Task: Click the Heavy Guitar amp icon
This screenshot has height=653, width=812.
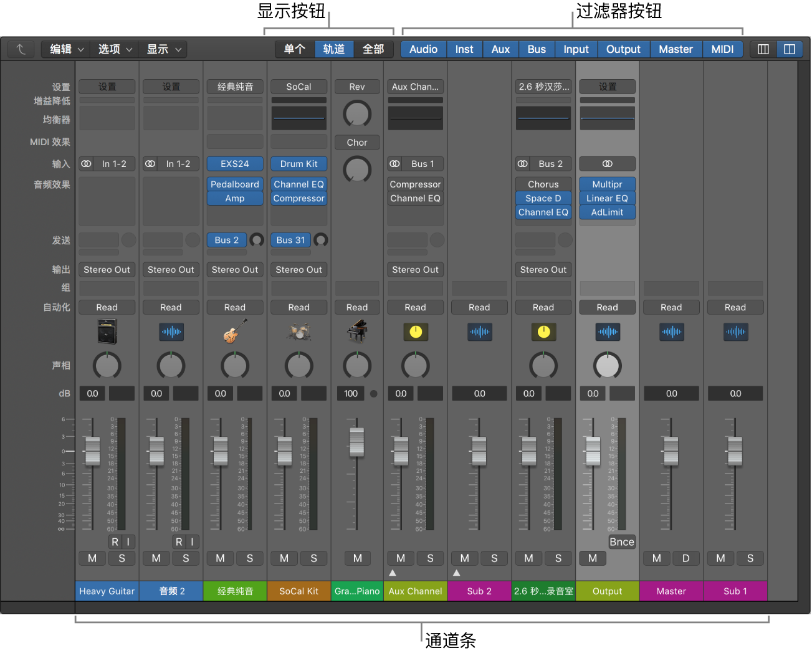Action: tap(107, 331)
